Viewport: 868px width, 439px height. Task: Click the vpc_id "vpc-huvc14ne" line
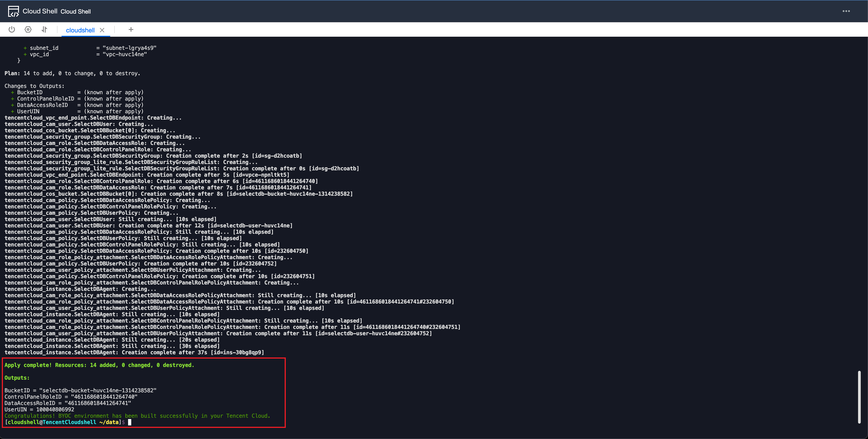point(85,54)
